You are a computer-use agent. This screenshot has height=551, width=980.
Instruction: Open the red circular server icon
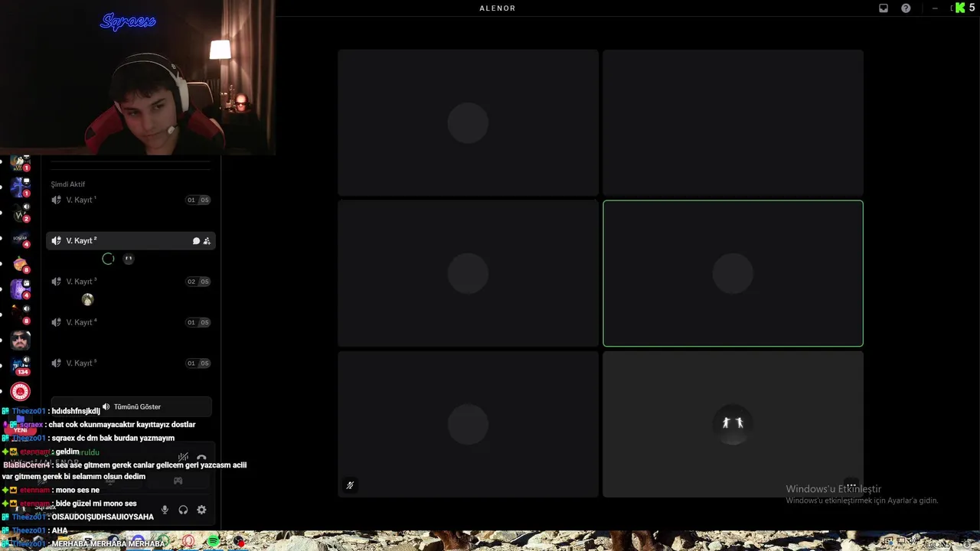[x=21, y=392]
